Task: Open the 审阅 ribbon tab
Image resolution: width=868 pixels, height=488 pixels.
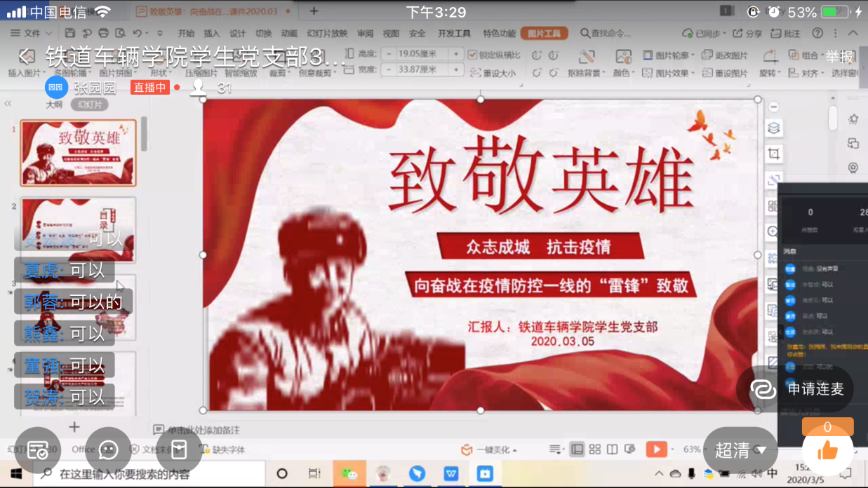Action: 365,34
